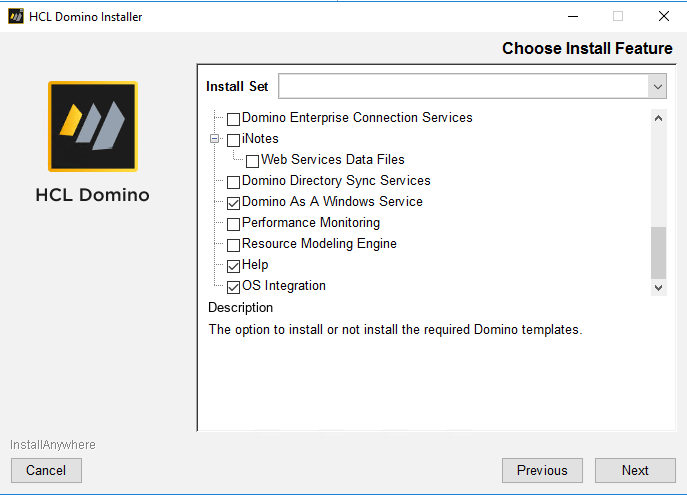
Task: Enable Domino Directory Sync Services
Action: point(233,182)
